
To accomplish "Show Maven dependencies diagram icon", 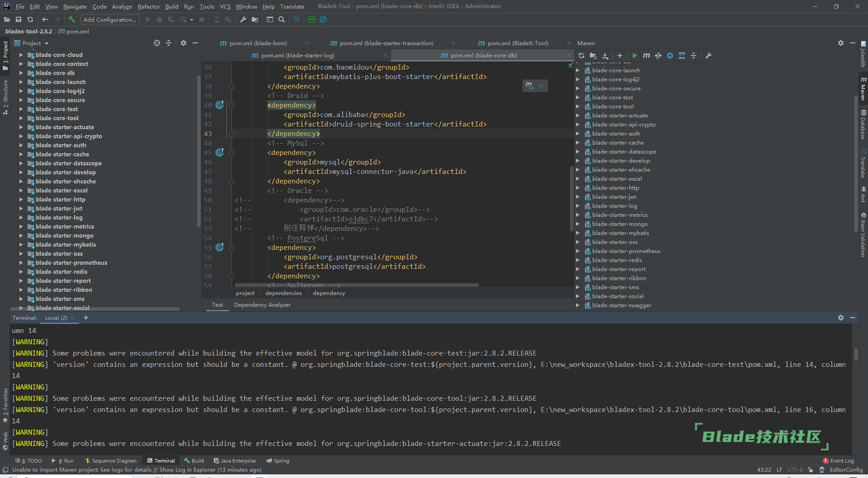I will point(682,56).
